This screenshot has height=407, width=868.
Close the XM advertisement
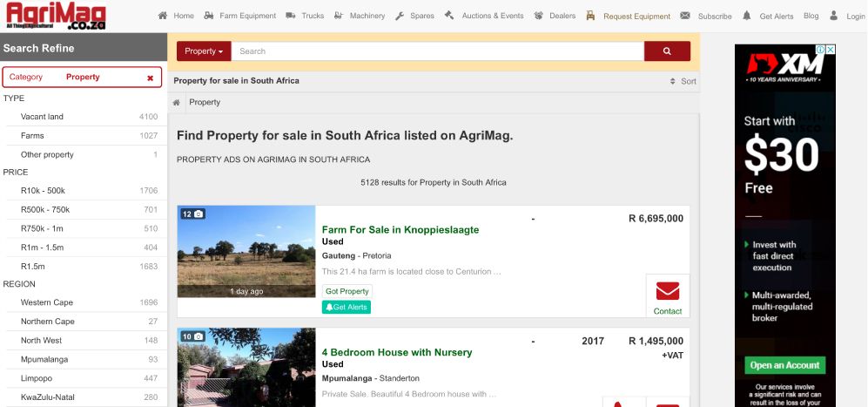point(831,50)
